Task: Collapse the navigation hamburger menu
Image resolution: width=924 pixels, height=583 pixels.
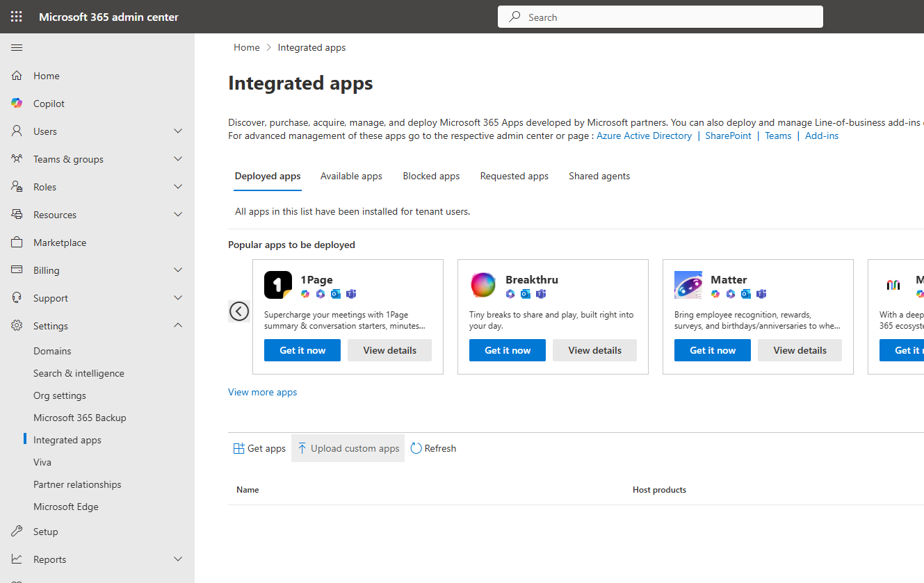Action: pyautogui.click(x=17, y=47)
